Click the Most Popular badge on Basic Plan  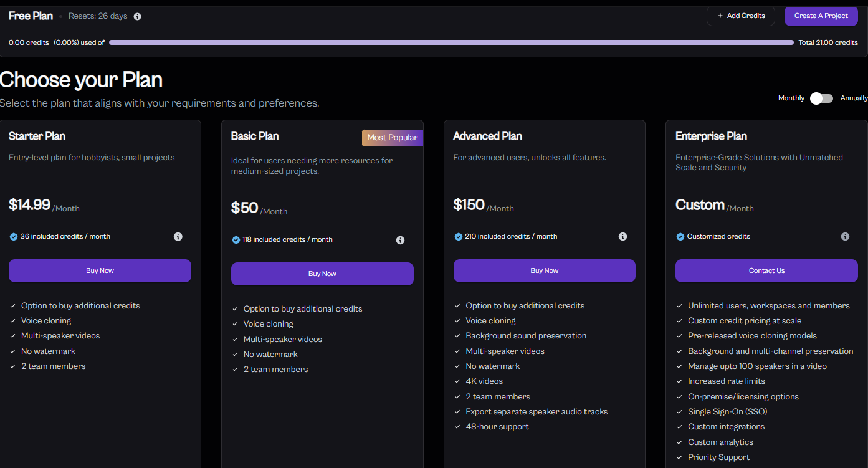click(x=392, y=138)
